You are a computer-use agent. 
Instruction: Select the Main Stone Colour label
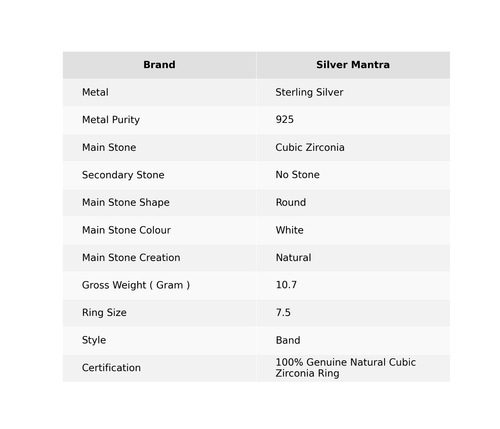coord(126,230)
